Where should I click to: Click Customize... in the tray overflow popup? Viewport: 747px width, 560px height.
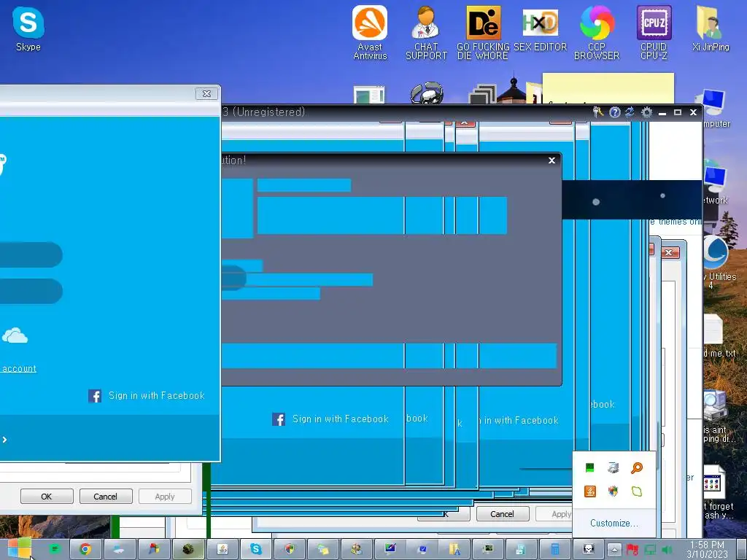[614, 523]
